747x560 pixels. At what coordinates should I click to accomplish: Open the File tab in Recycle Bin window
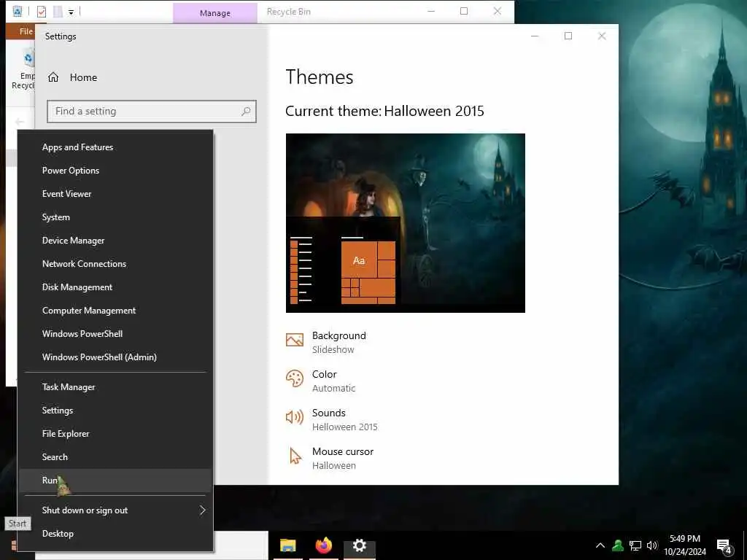click(26, 31)
